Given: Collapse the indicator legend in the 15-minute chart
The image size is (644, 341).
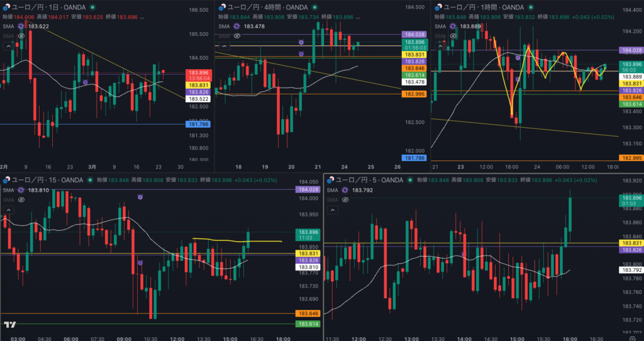Looking at the screenshot, I should (8, 210).
